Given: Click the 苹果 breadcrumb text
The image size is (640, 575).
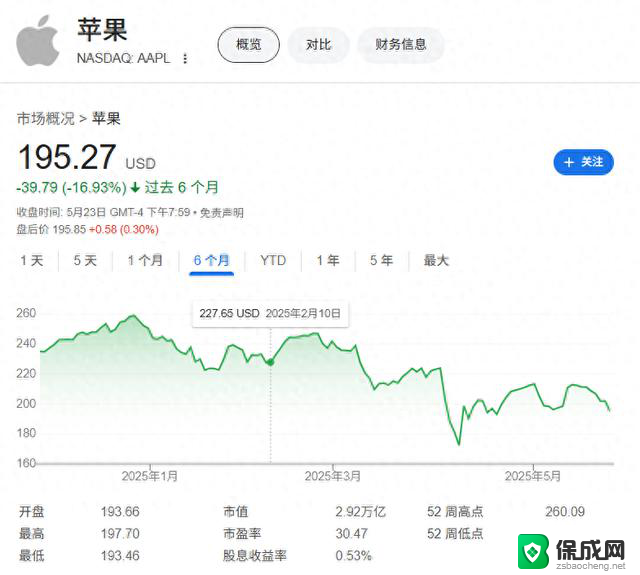Looking at the screenshot, I should (106, 119).
